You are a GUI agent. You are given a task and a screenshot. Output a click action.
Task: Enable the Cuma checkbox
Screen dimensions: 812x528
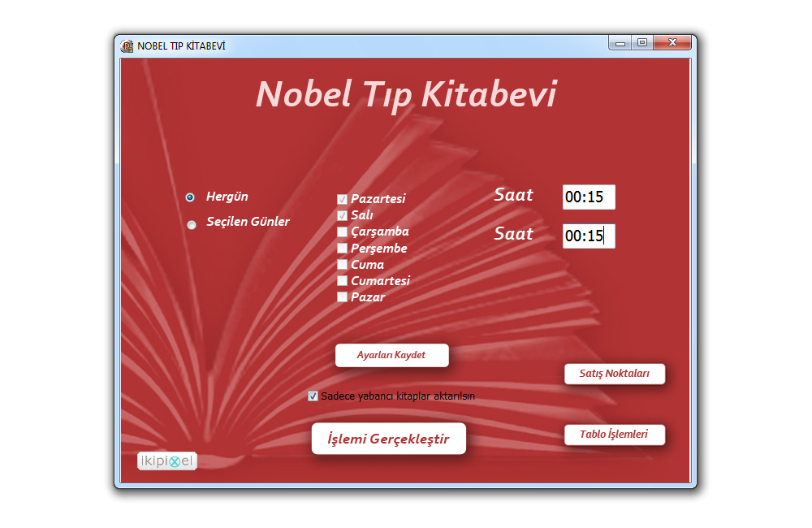tap(342, 265)
